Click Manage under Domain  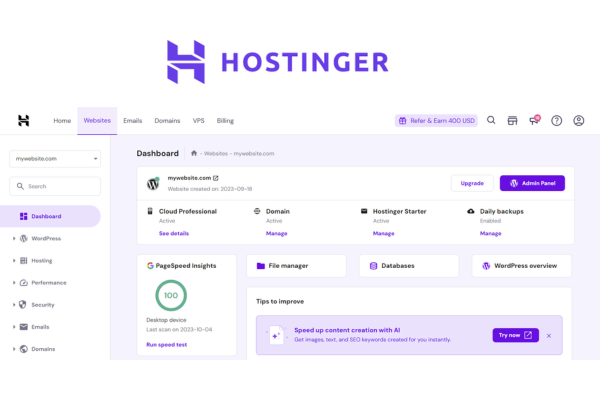tap(277, 233)
